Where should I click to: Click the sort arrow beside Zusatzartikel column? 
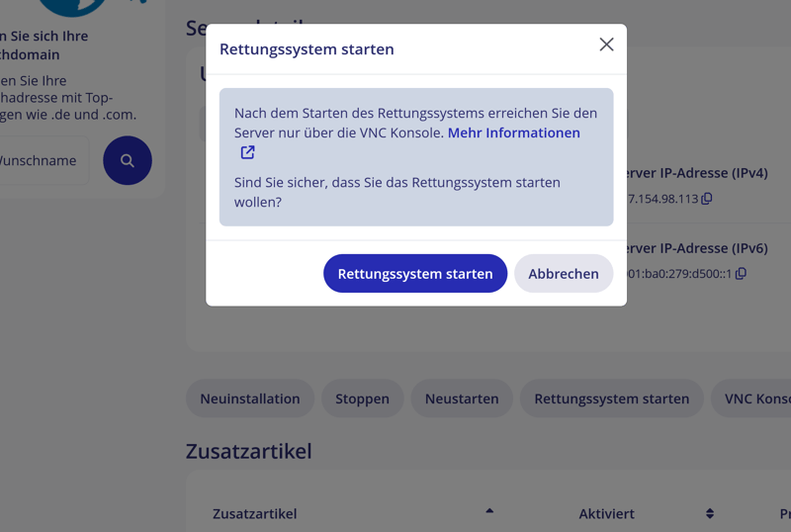coord(489,511)
